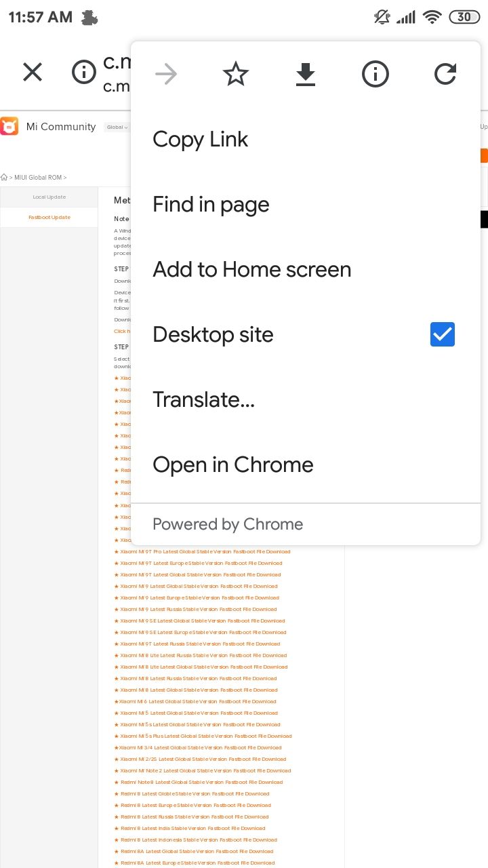Image resolution: width=488 pixels, height=868 pixels.
Task: Tap the muted bell status icon
Action: (382, 18)
